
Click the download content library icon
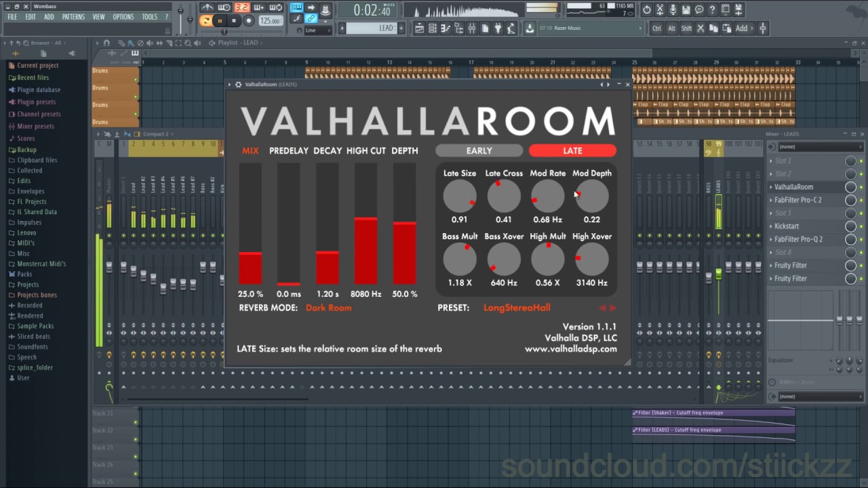click(x=530, y=28)
